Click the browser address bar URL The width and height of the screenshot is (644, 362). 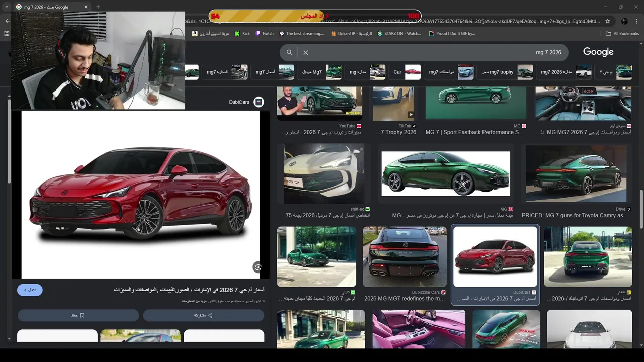(392, 21)
